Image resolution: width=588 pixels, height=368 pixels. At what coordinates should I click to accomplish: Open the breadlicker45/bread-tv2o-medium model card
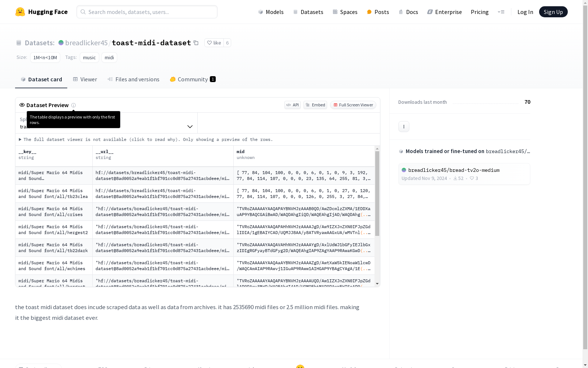coord(464,174)
